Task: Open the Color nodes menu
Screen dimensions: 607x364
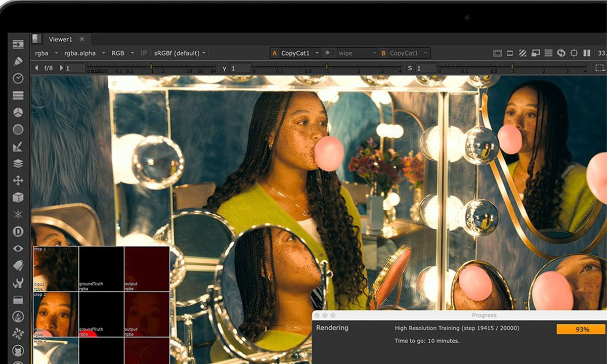Action: pos(18,112)
